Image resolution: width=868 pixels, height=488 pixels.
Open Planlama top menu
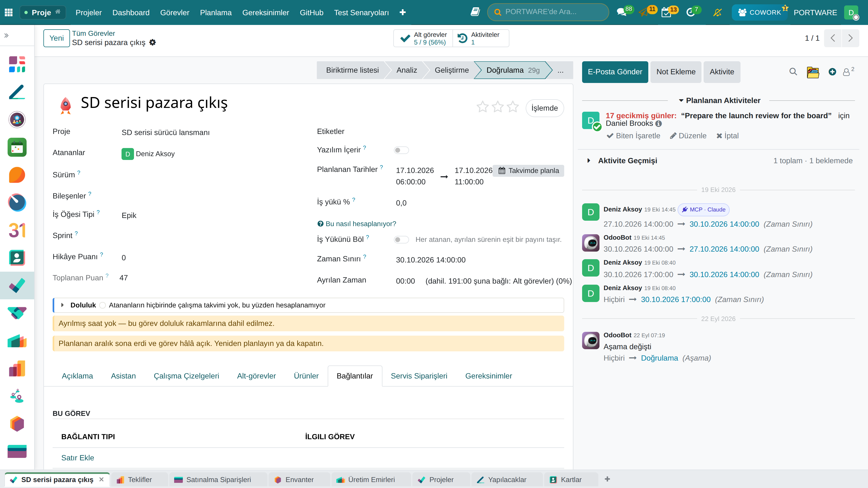(216, 12)
